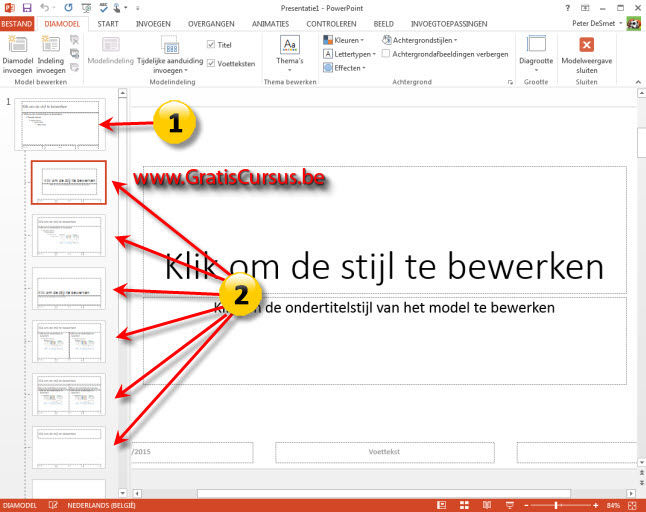Uncheck the Voetteksten checkbox

click(x=211, y=63)
